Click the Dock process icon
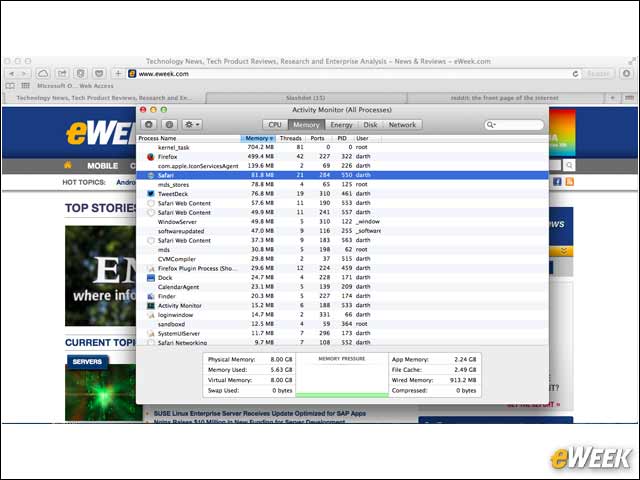640x480 pixels. 151,278
